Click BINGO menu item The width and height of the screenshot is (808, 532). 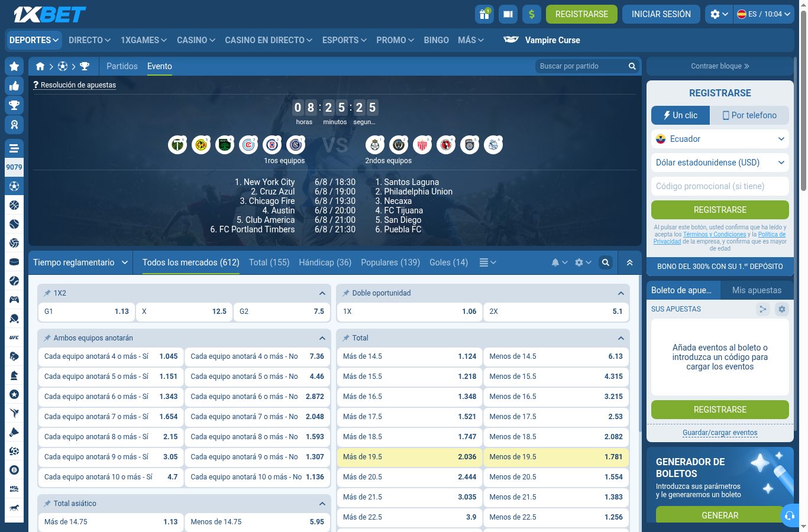437,40
